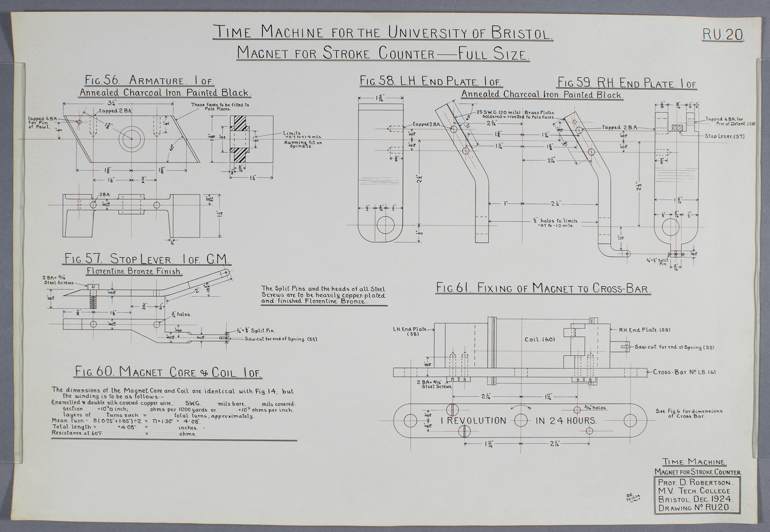
Task: Click the main title 'Time Machine for the University of Bristol'
Action: point(383,32)
